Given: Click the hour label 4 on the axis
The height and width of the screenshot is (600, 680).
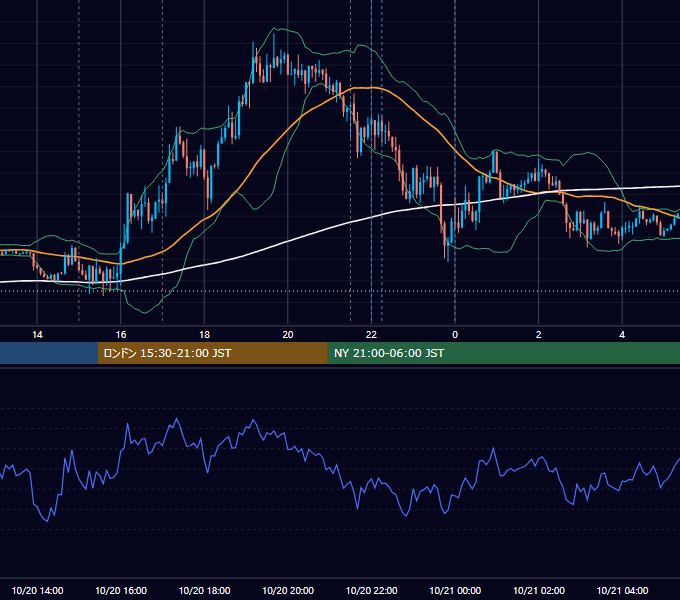Looking at the screenshot, I should (622, 334).
